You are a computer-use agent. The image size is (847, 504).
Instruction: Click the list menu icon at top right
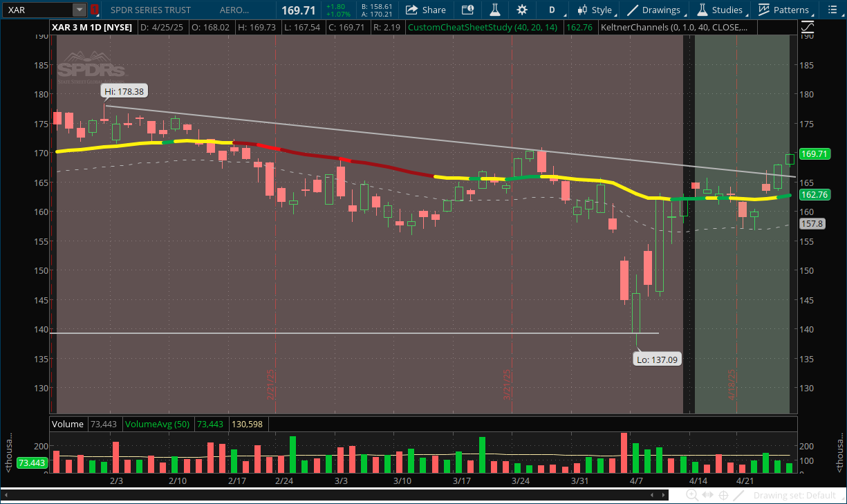(832, 10)
